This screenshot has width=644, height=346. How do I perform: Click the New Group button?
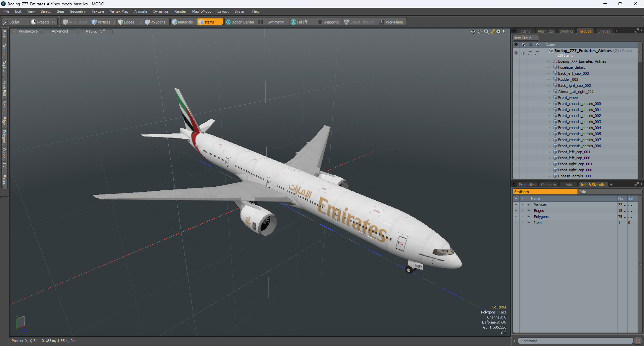coord(525,38)
